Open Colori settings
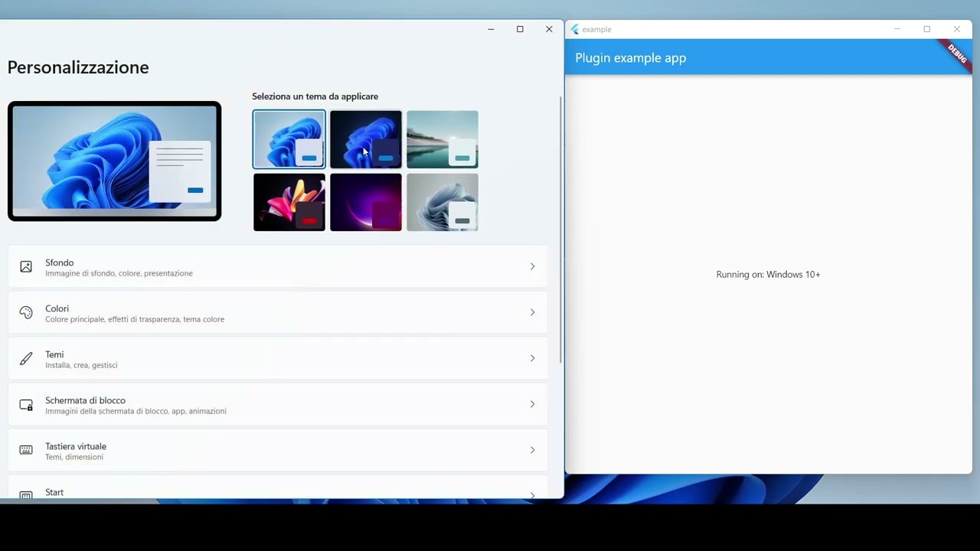 click(x=278, y=312)
